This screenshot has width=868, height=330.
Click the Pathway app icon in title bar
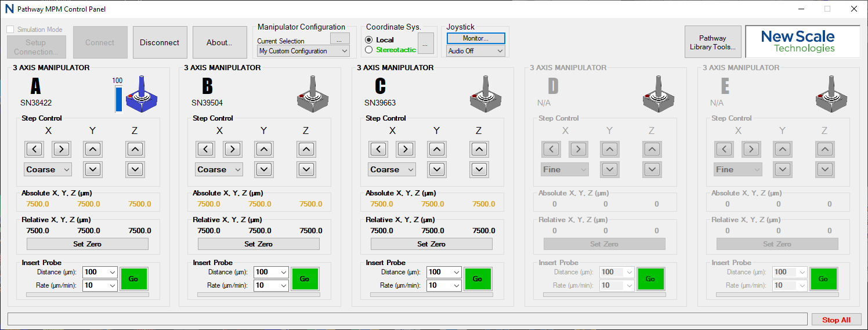tap(9, 9)
